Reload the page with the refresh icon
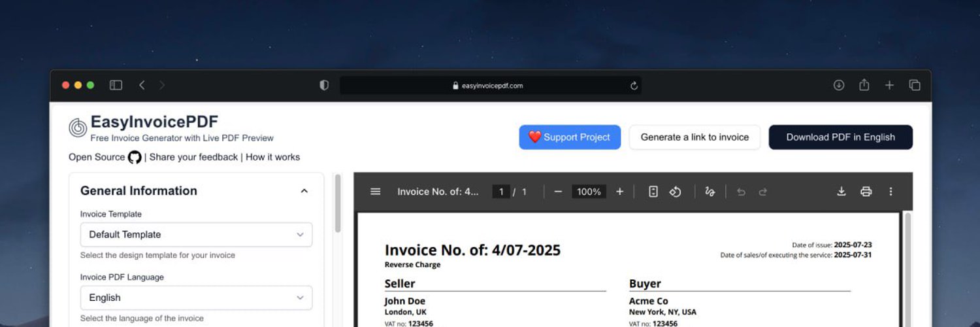Viewport: 980px width, 327px height. [633, 86]
